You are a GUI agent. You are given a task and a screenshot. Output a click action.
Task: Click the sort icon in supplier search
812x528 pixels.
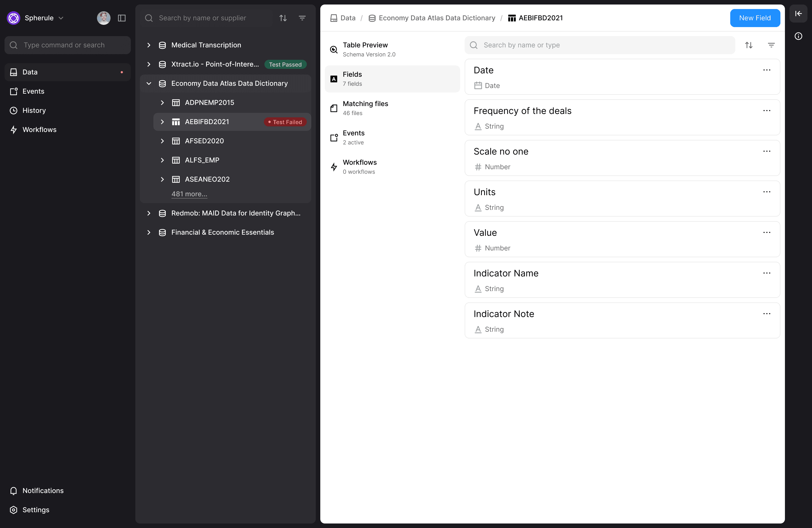[x=283, y=18]
